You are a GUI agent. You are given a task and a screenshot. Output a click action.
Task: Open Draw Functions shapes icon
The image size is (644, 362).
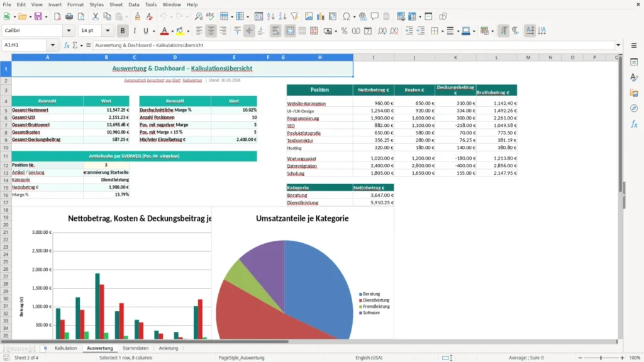(x=443, y=16)
